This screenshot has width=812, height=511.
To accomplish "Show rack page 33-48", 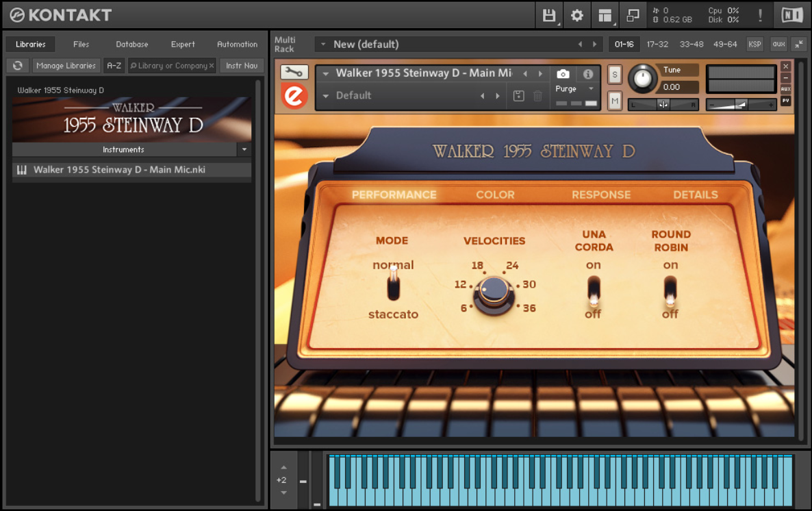I will pos(692,45).
